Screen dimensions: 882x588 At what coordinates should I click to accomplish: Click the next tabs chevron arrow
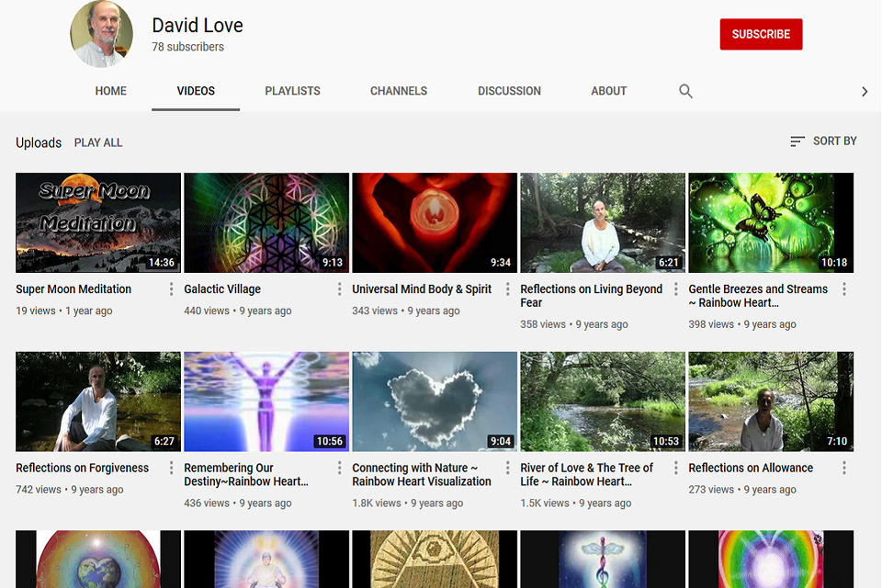[865, 92]
